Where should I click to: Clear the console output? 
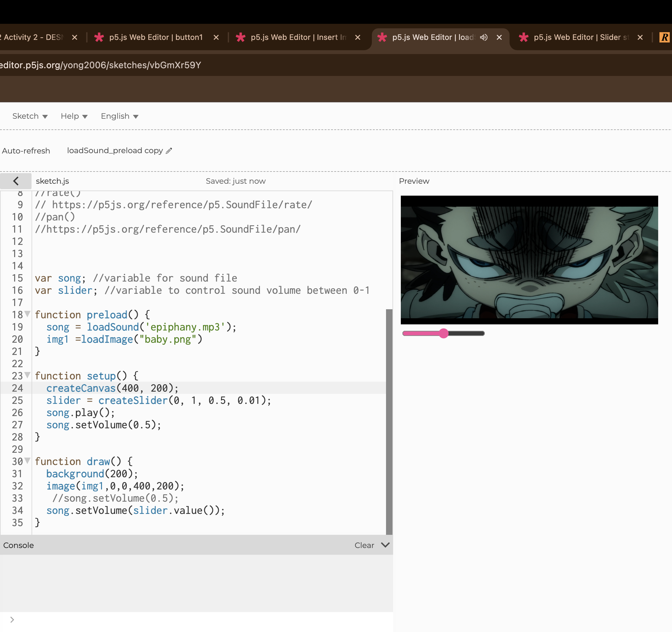click(x=364, y=545)
